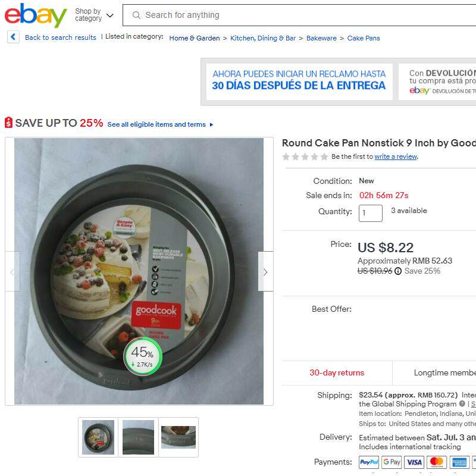Click Global Shipping Program help icon

[462, 404]
